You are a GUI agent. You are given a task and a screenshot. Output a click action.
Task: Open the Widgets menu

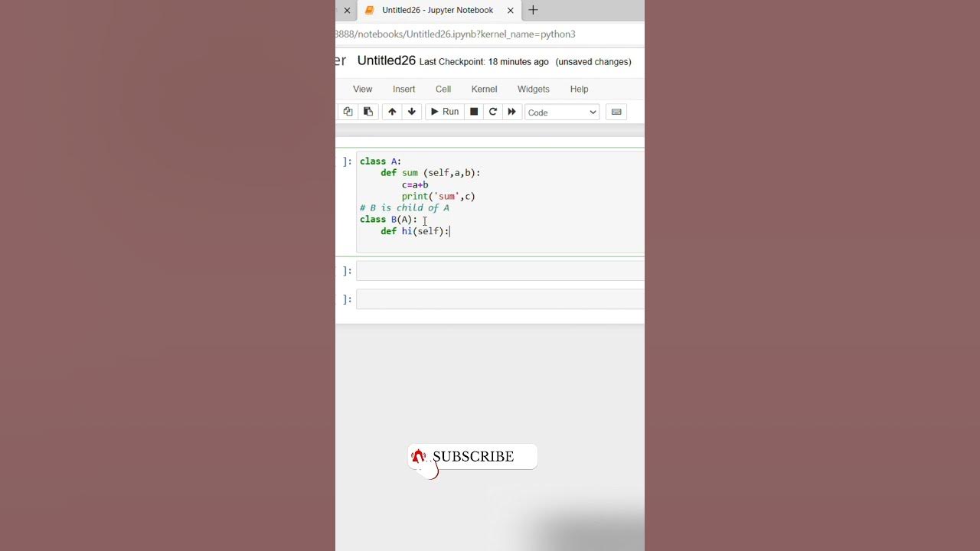click(x=533, y=89)
